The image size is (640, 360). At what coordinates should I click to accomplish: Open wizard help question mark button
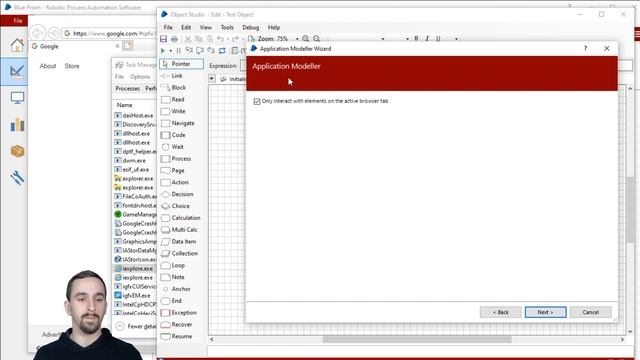[x=585, y=49]
